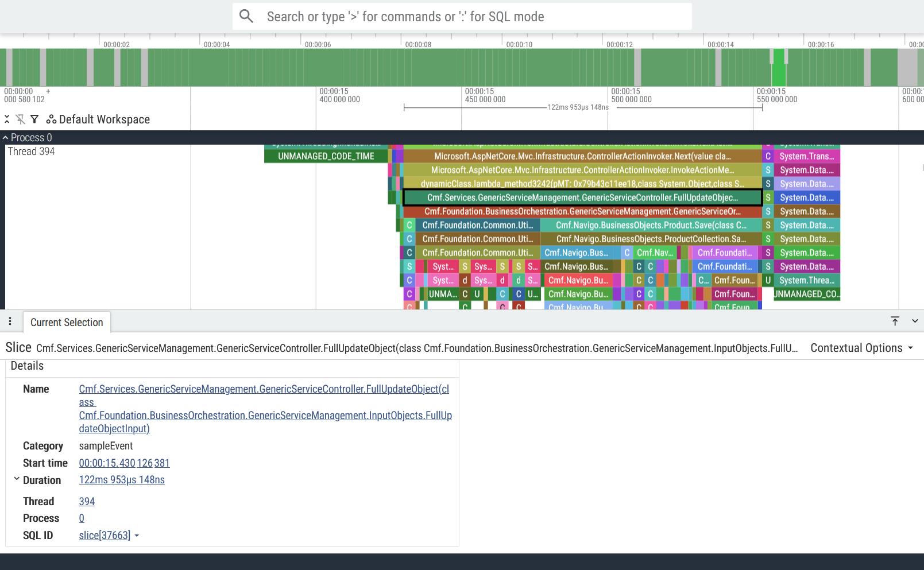Click the start time 00:00:15.430 126 381 link

(x=124, y=463)
